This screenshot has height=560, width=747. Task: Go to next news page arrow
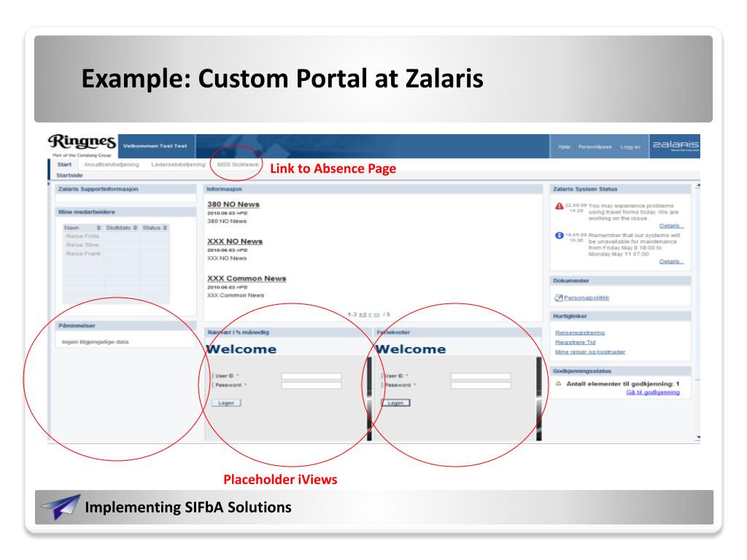click(370, 314)
